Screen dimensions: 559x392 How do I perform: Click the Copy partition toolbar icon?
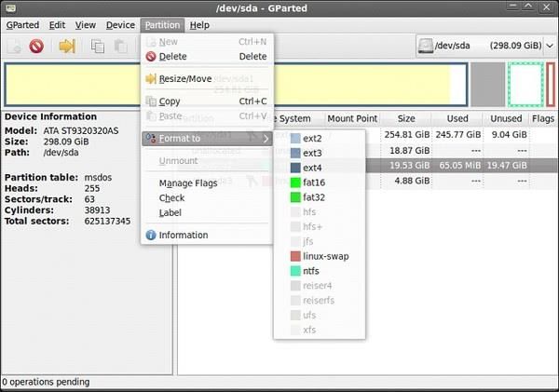pyautogui.click(x=97, y=46)
